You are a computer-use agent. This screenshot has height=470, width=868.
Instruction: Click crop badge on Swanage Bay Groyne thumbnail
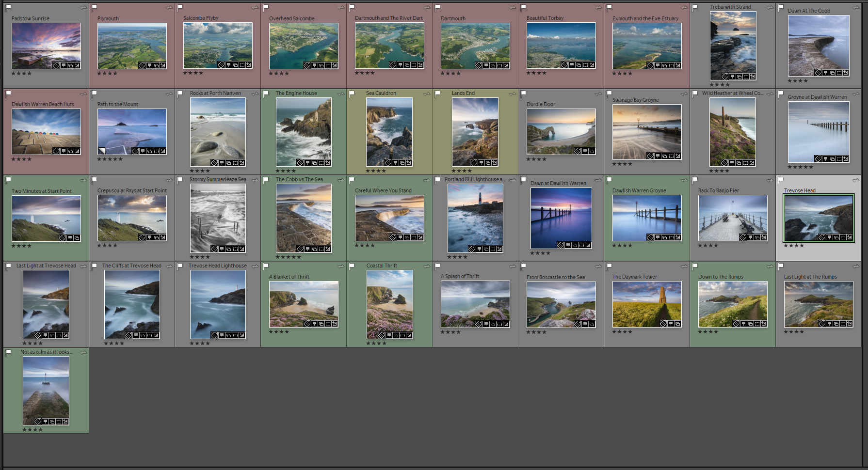point(671,156)
